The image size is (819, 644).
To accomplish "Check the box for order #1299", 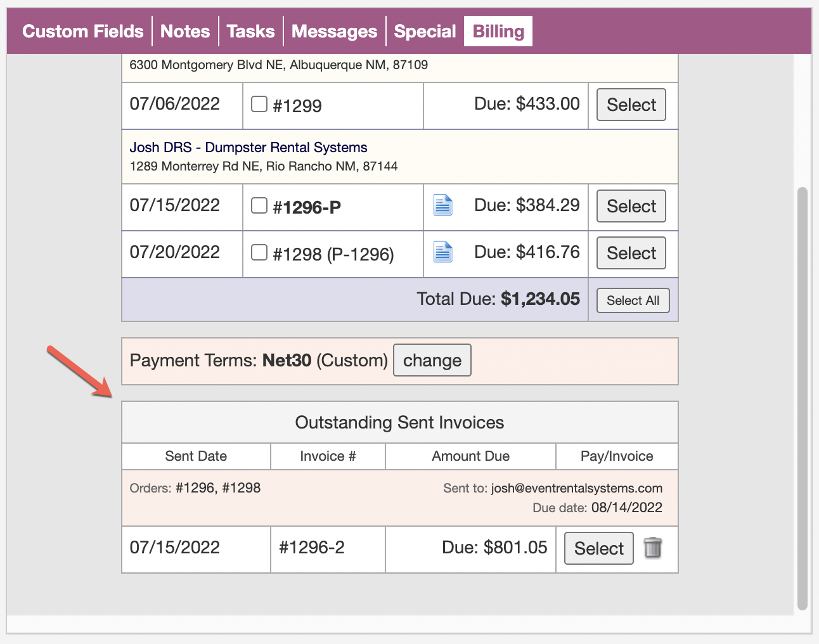I will click(259, 104).
